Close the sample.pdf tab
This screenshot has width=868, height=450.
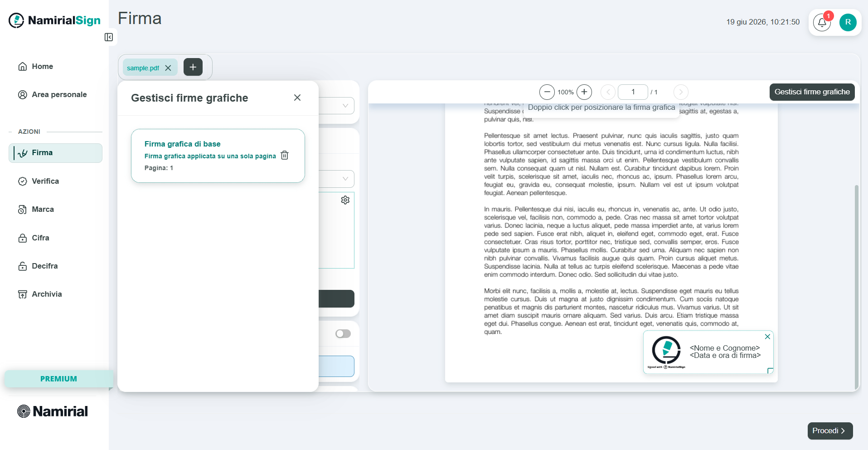tap(168, 68)
